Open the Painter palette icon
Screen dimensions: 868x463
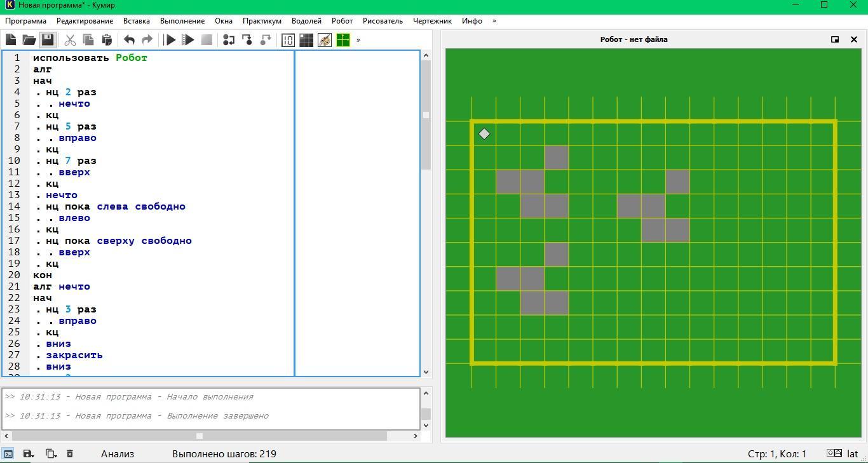(x=325, y=40)
